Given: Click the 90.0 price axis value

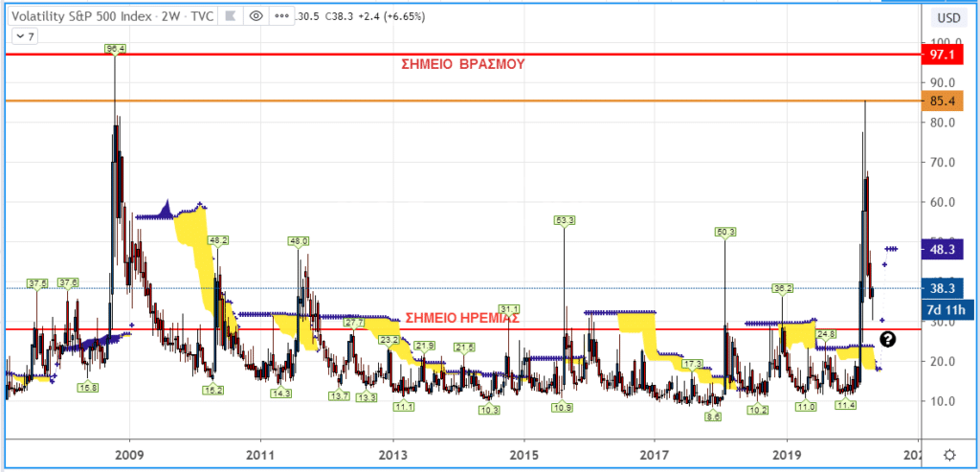Looking at the screenshot, I should [942, 82].
